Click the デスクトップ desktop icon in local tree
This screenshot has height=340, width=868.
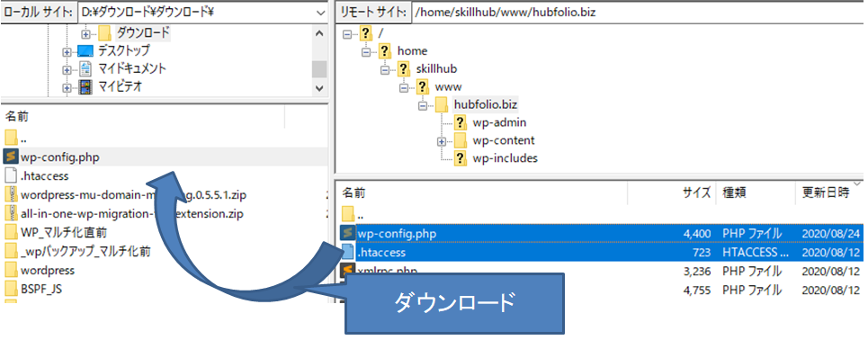(x=85, y=51)
